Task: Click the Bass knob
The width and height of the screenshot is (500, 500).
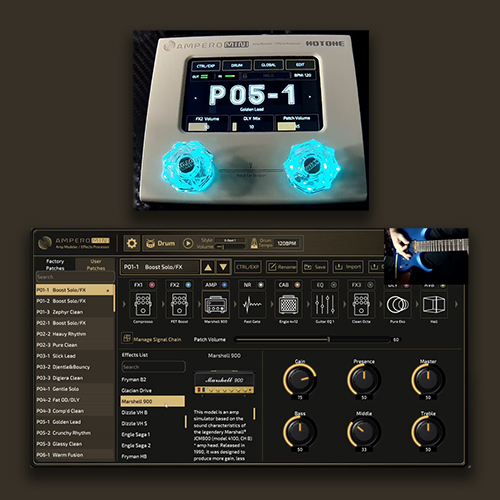Action: (x=300, y=431)
